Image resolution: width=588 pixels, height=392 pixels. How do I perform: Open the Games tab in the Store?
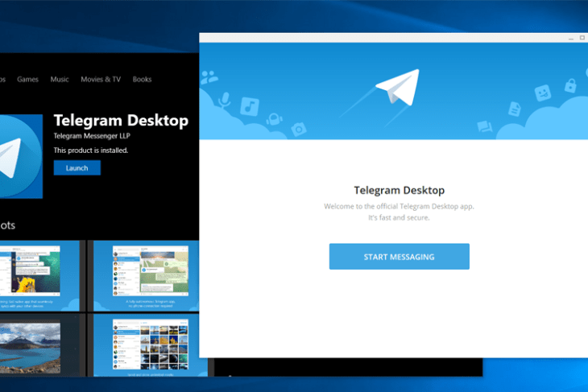(x=27, y=79)
